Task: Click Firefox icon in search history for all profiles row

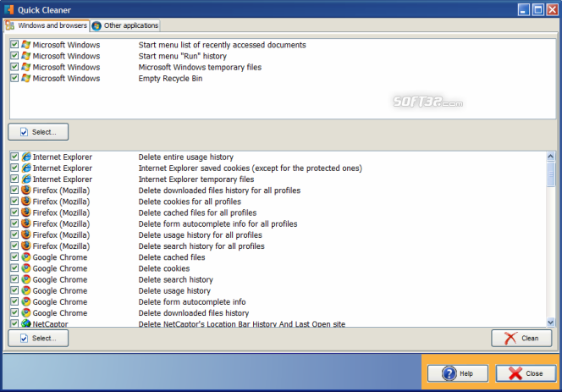Action: point(25,246)
